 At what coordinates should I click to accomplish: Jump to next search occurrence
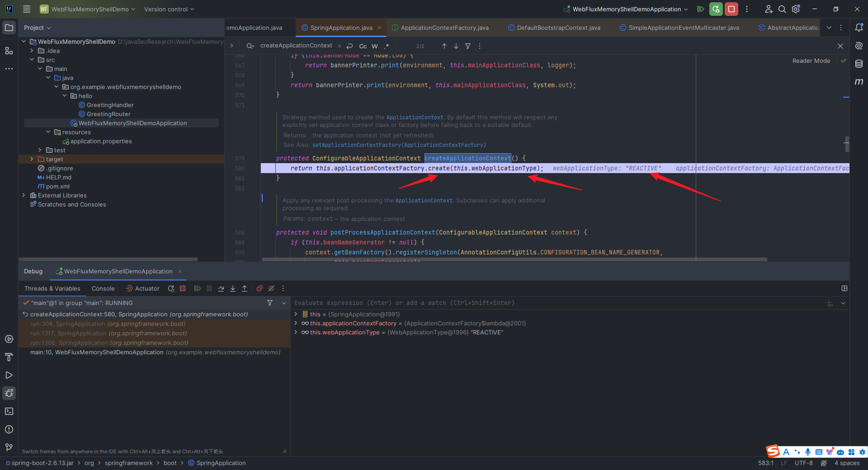456,46
